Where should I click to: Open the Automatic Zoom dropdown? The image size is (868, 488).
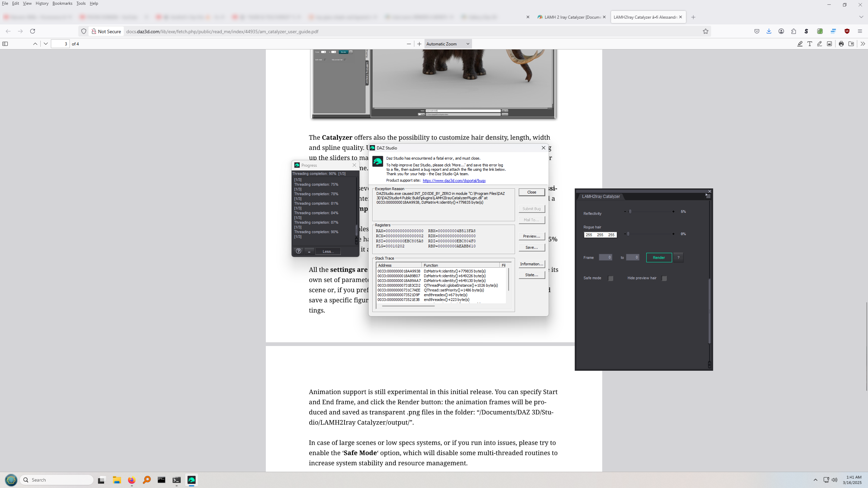tap(448, 44)
